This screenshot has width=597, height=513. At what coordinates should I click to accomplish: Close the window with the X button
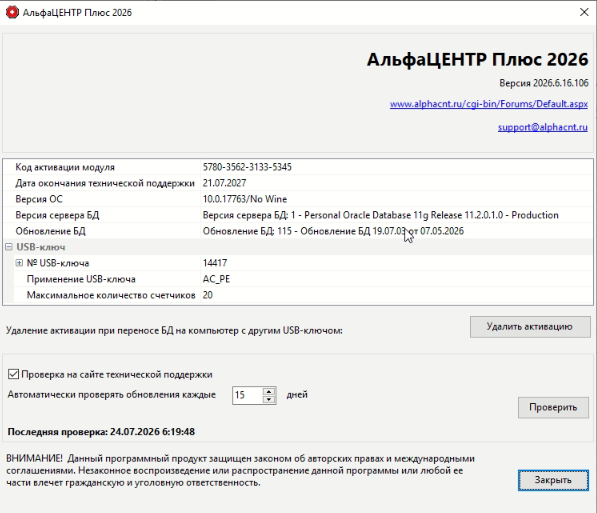[x=584, y=12]
